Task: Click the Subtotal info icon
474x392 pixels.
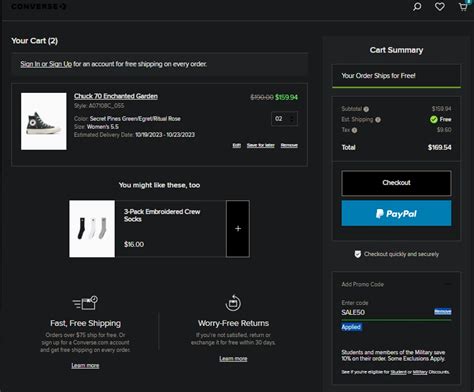Action: pyautogui.click(x=366, y=109)
